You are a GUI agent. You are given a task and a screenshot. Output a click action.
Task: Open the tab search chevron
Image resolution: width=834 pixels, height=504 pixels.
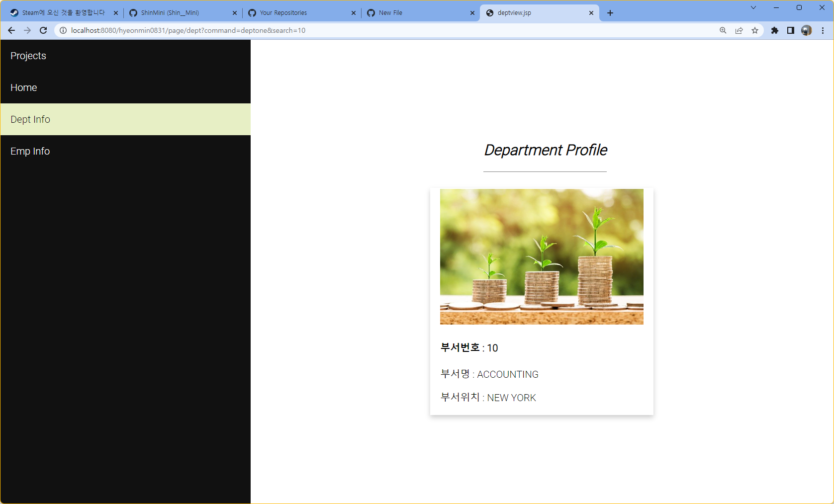click(753, 7)
